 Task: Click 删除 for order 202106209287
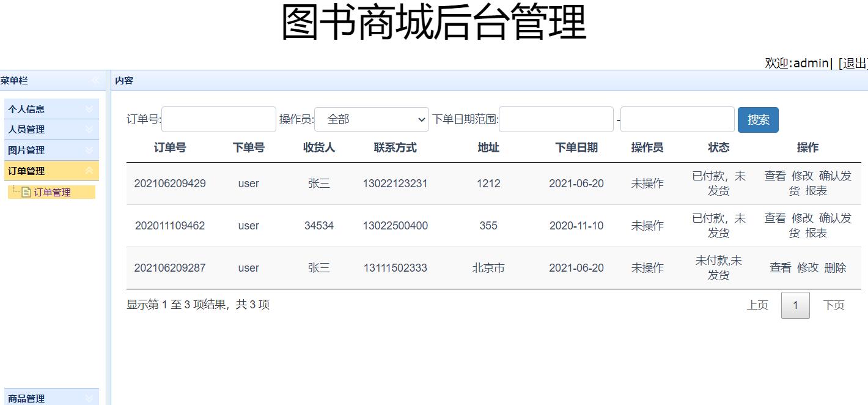(835, 267)
